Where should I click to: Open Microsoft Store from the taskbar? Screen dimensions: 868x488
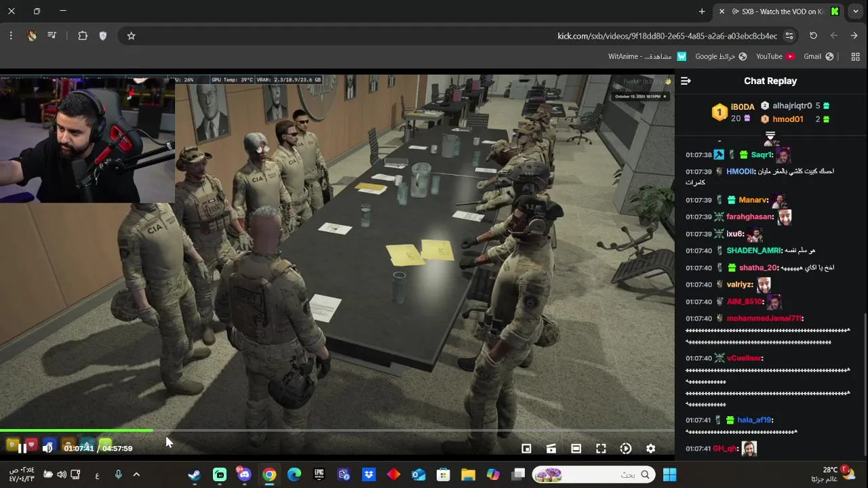(443, 474)
